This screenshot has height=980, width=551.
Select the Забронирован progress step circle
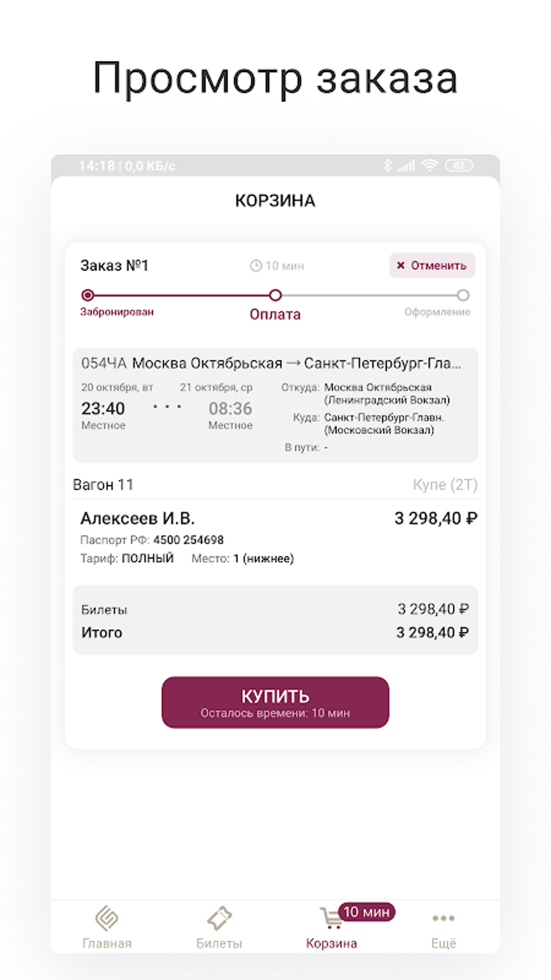click(x=88, y=295)
